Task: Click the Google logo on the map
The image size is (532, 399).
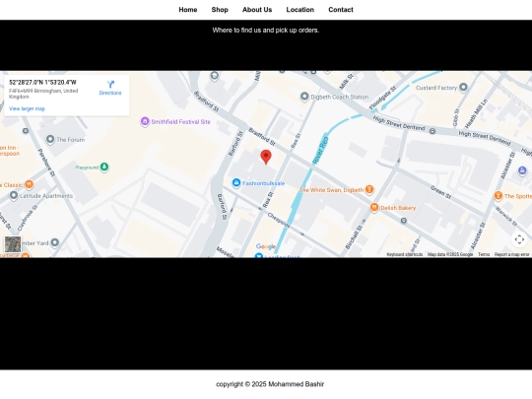Action: tap(266, 246)
